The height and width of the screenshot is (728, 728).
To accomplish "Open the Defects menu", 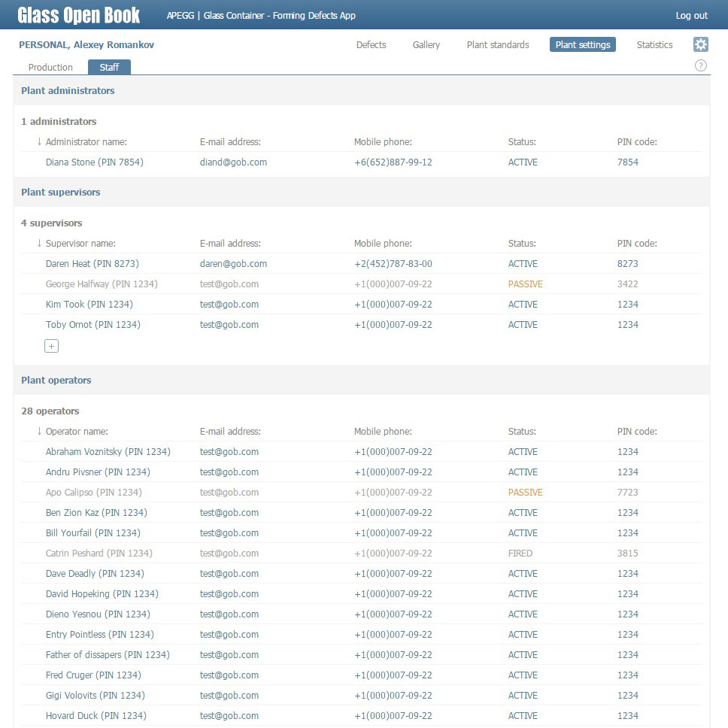I will pos(371,45).
